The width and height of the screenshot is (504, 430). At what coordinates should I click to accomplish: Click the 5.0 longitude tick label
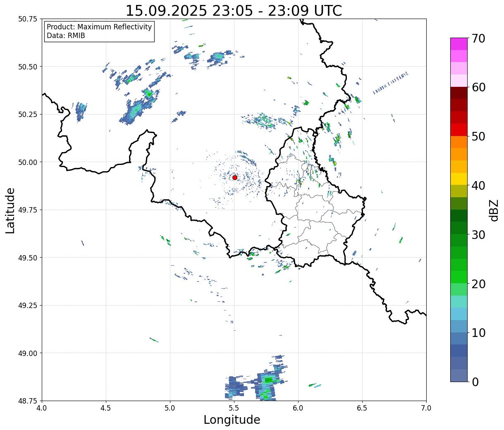click(170, 408)
